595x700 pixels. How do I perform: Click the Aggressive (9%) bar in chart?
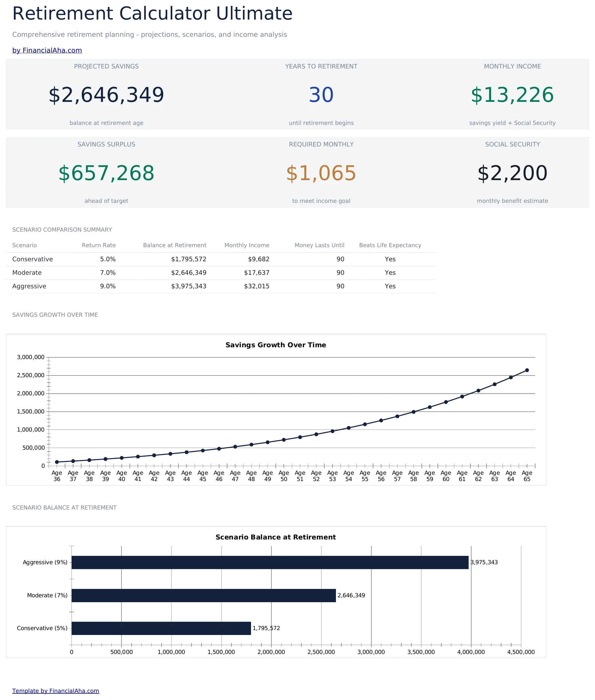pyautogui.click(x=270, y=562)
